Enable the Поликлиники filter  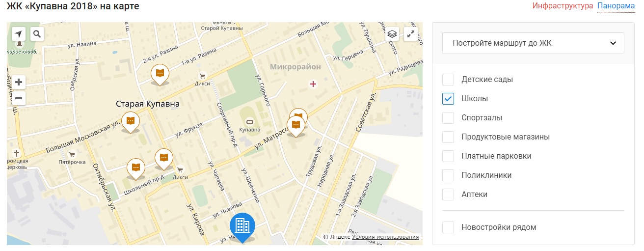pyautogui.click(x=448, y=175)
